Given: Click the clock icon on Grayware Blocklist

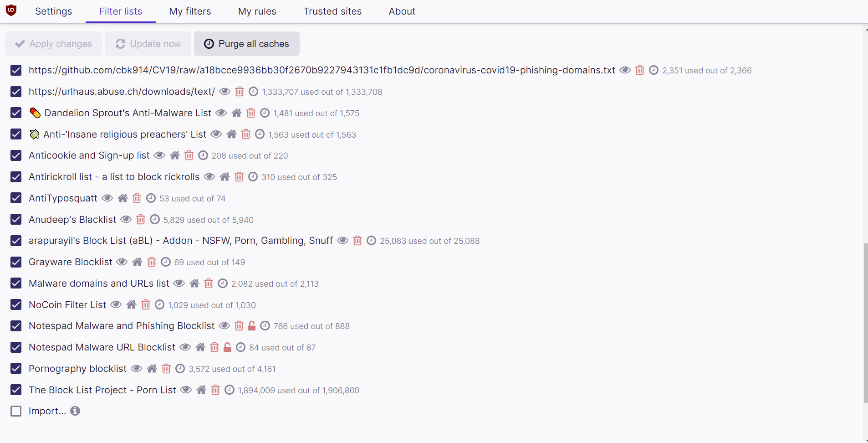Looking at the screenshot, I should (x=165, y=262).
